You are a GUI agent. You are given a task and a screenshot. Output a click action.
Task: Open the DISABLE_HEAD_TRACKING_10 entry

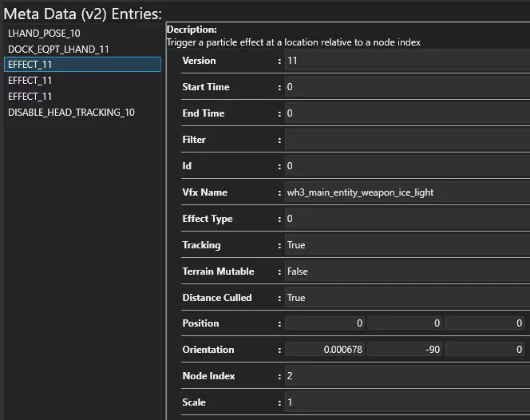coord(71,113)
